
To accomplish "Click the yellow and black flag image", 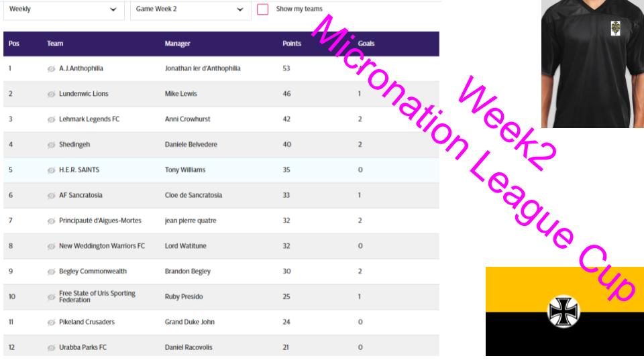I will (565, 311).
